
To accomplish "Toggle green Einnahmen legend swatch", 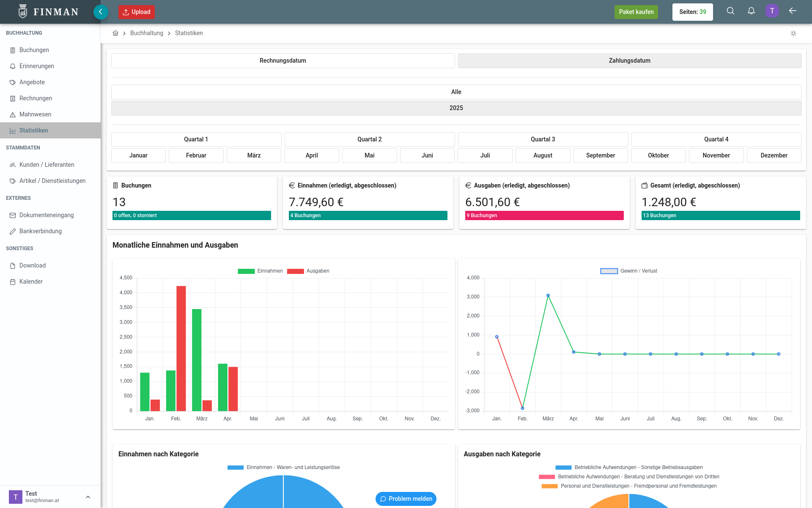I will (246, 271).
